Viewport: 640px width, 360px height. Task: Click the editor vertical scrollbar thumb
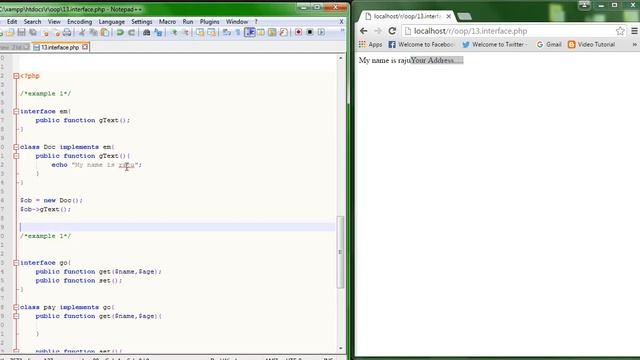[340, 253]
